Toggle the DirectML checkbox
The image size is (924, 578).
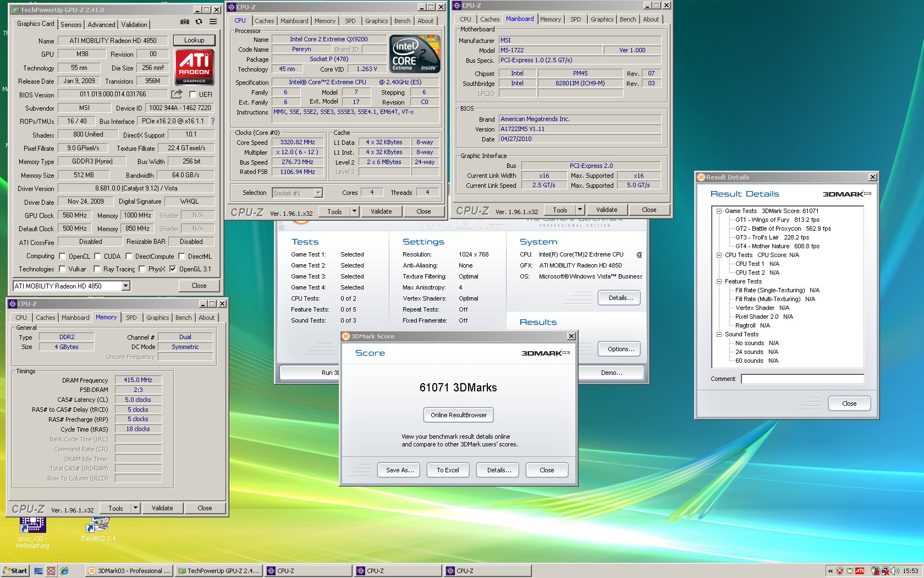pos(182,256)
